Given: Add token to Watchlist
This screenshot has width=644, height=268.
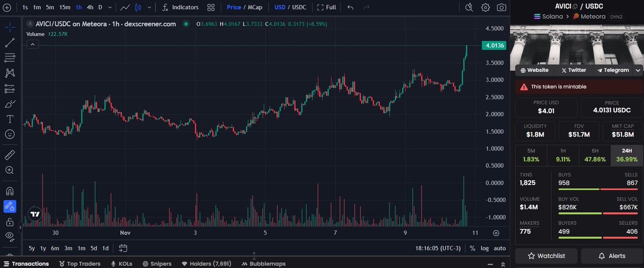Looking at the screenshot, I should (x=546, y=256).
